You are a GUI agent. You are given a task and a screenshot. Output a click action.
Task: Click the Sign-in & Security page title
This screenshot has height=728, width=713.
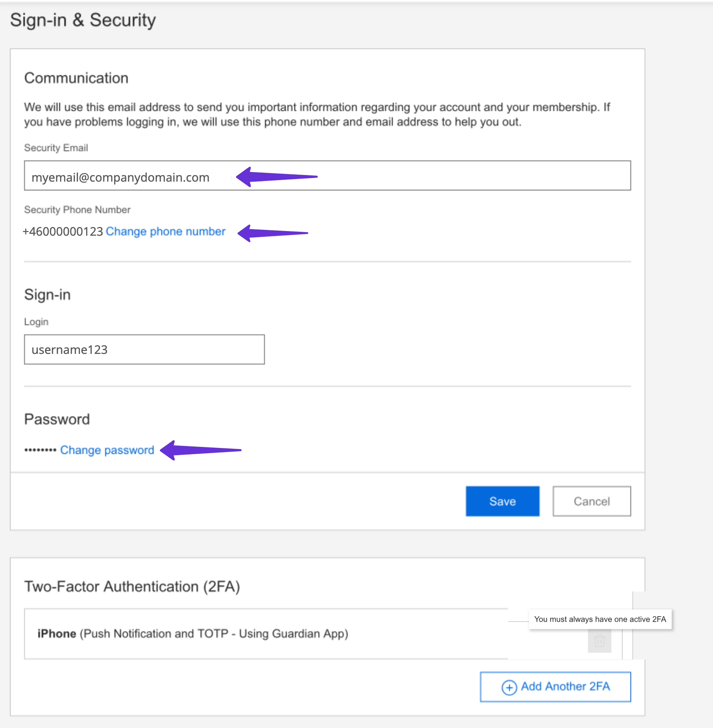pos(83,20)
